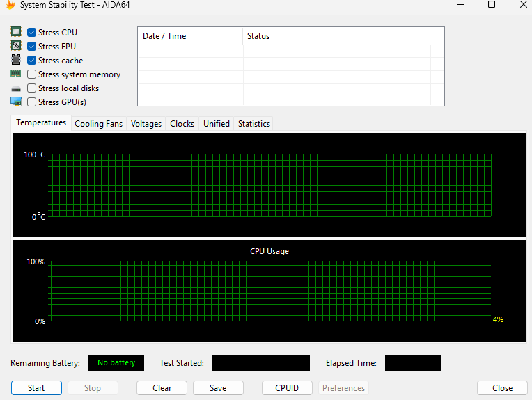Click the Elapsed Time field
This screenshot has width=532, height=400.
click(x=412, y=362)
